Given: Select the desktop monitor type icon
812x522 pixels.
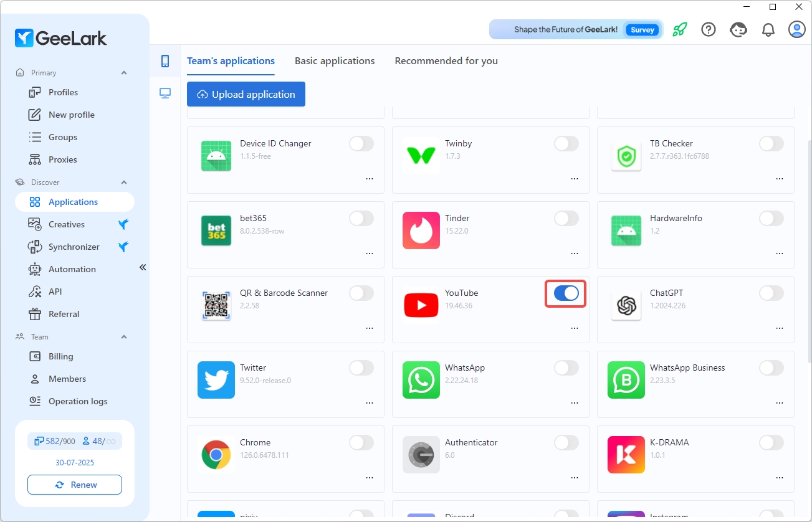Looking at the screenshot, I should (165, 93).
